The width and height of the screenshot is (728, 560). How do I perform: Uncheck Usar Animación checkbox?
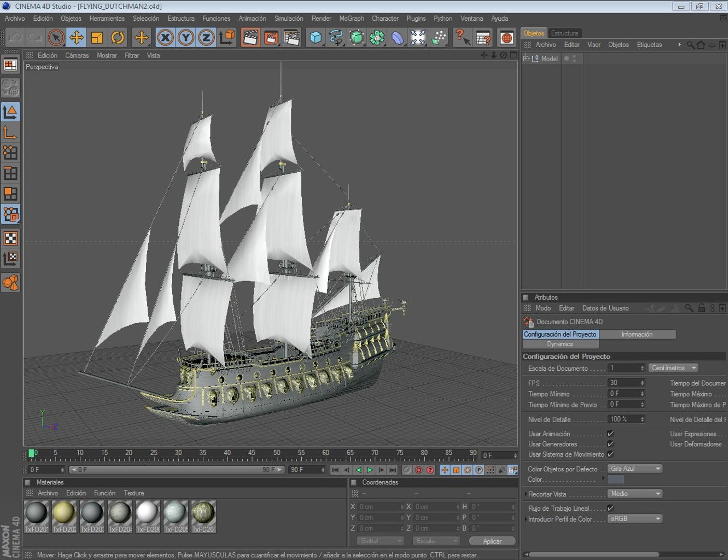click(x=610, y=433)
